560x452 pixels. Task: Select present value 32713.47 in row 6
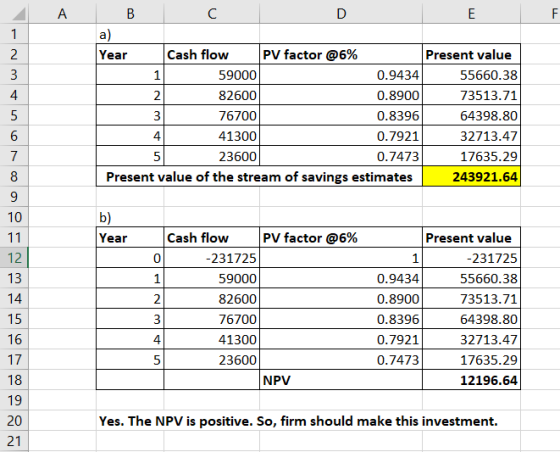click(x=471, y=136)
